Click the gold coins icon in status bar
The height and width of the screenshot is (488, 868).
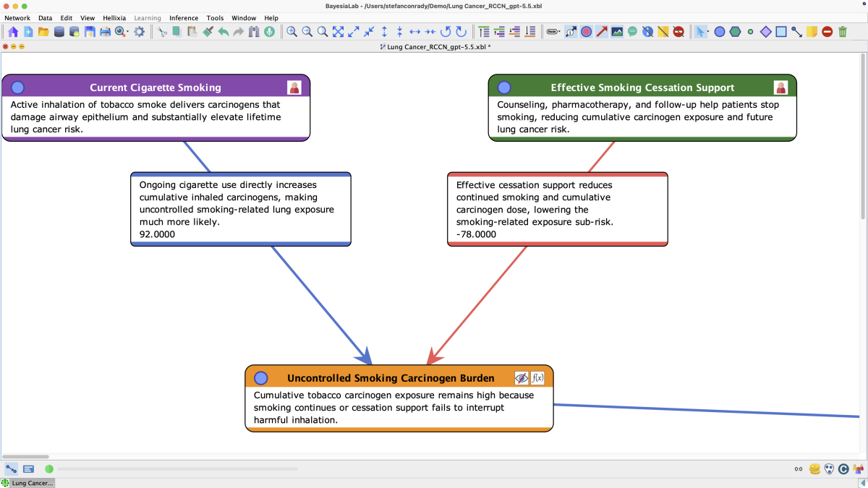coord(815,469)
